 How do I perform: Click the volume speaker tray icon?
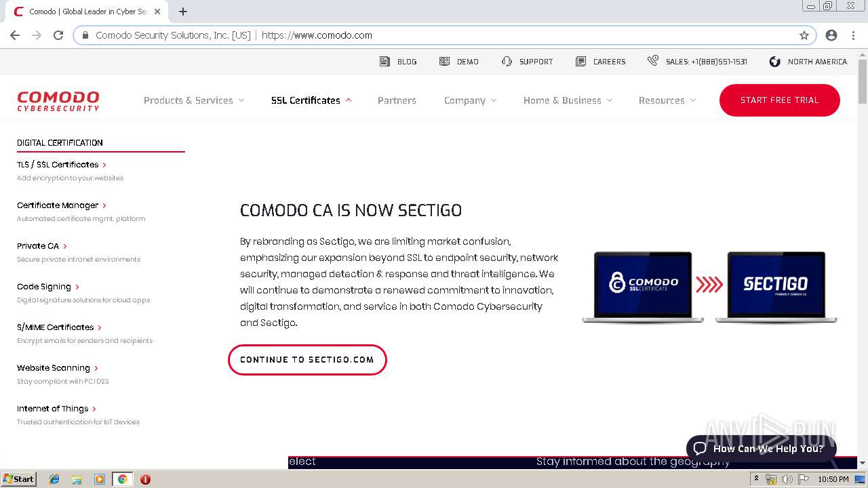coord(787,479)
